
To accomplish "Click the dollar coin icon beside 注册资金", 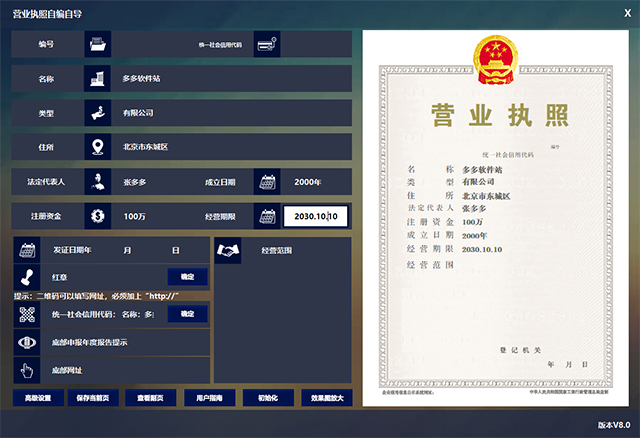I will tap(98, 216).
